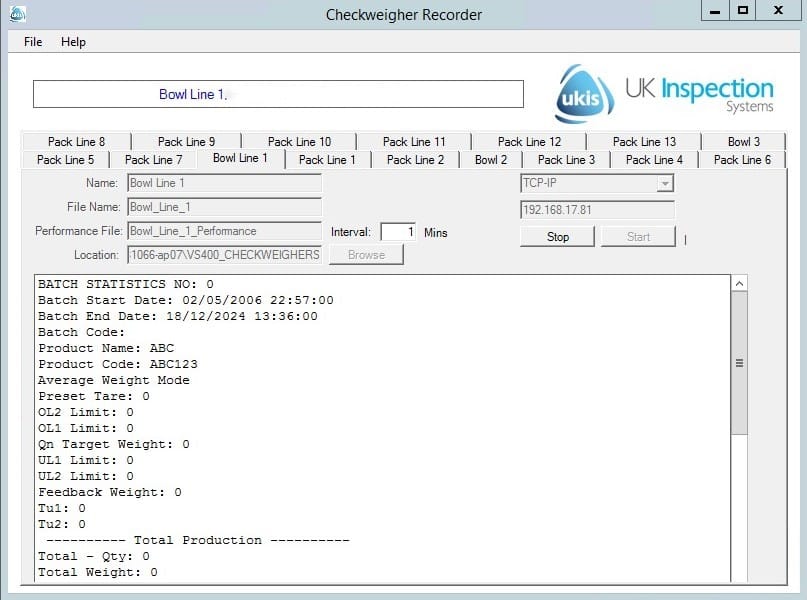This screenshot has height=600, width=807.
Task: Click the scroll up arrow in statistics
Action: coord(740,284)
